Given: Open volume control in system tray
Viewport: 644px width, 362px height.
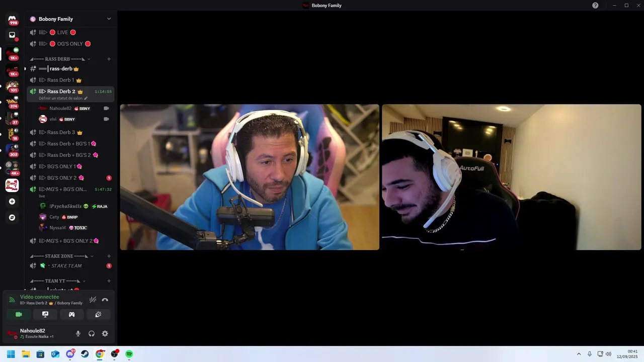Looking at the screenshot, I should [608, 354].
